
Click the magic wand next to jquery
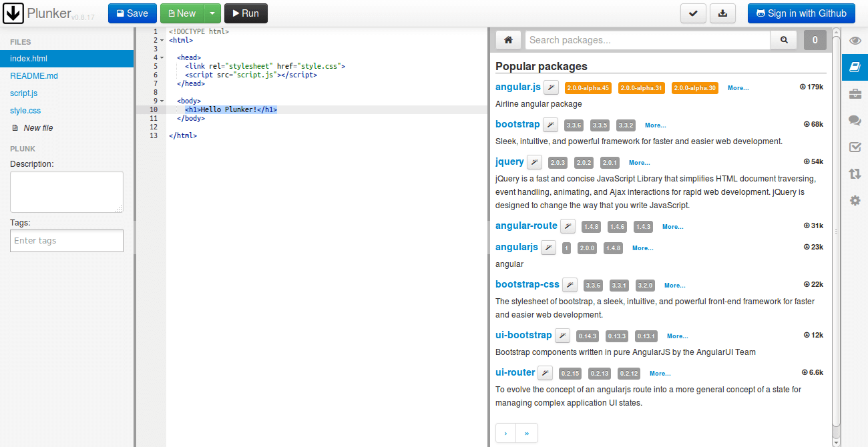[x=534, y=162]
